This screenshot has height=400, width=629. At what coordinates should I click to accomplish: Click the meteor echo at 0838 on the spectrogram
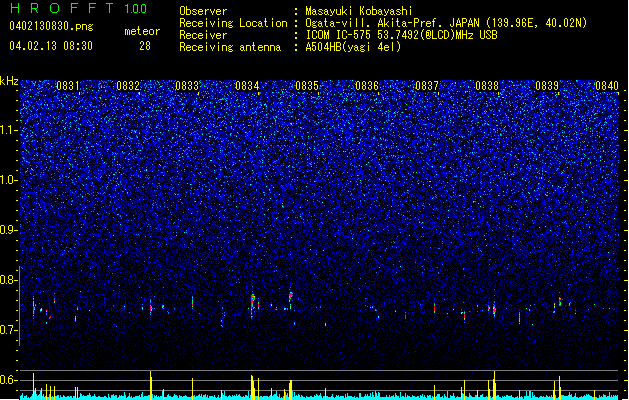pyautogui.click(x=494, y=309)
